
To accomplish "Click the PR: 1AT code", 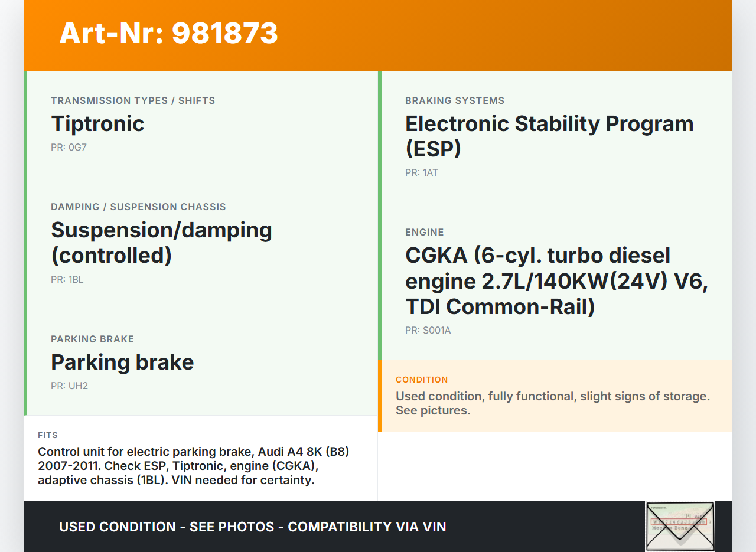I will [421, 172].
